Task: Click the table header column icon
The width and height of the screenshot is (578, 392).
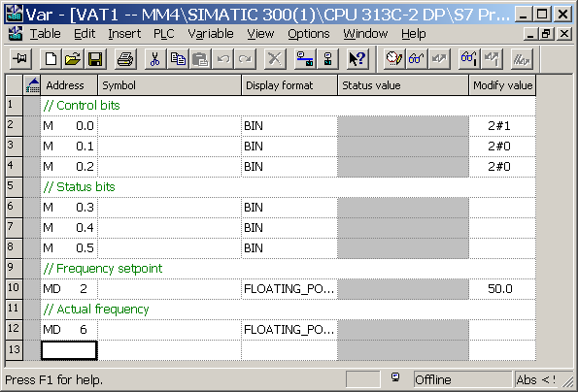Action: pos(32,85)
